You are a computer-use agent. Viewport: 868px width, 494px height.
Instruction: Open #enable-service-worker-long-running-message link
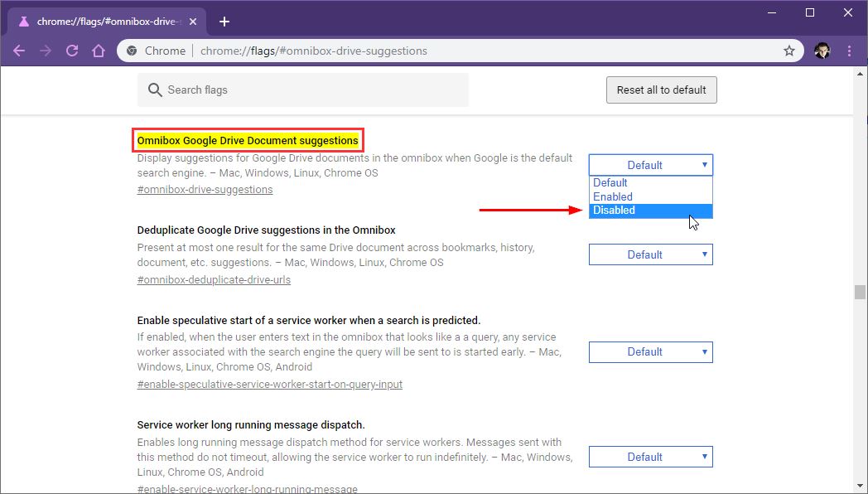tap(247, 489)
